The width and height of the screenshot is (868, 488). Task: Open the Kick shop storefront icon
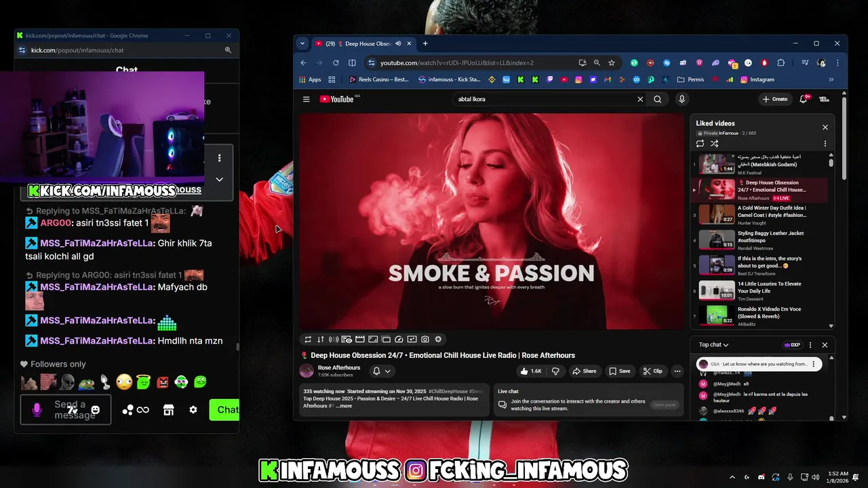tap(168, 410)
